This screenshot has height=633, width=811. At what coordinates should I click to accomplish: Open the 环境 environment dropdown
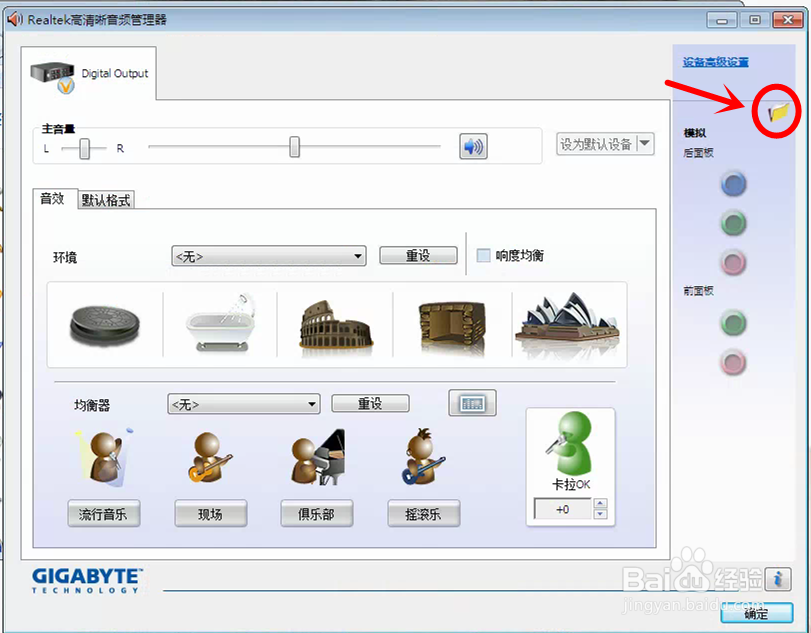(268, 255)
